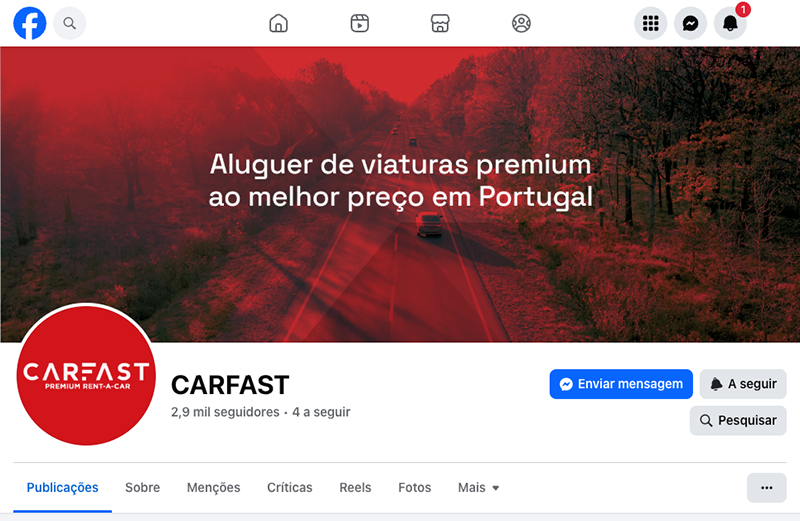Click the Facebook logo icon
The image size is (800, 521).
(30, 23)
